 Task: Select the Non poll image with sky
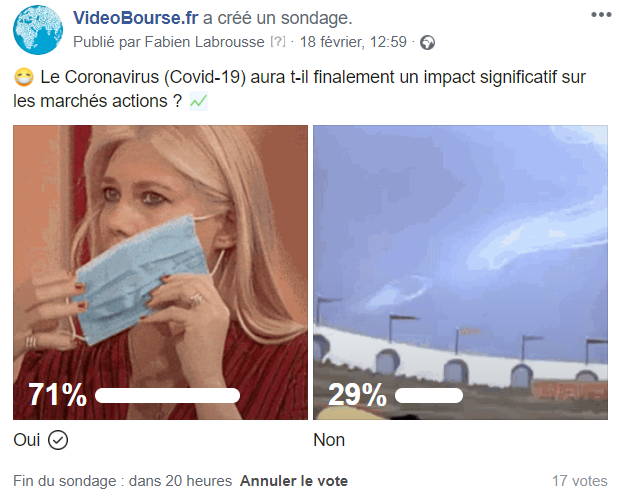pyautogui.click(x=460, y=272)
